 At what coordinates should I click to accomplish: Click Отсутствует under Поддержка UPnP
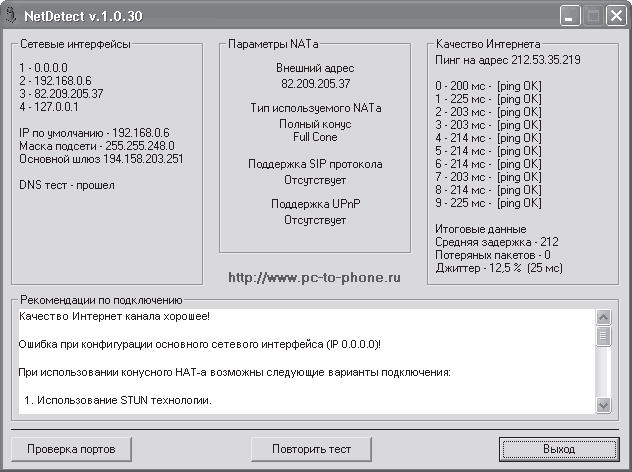[x=315, y=220]
